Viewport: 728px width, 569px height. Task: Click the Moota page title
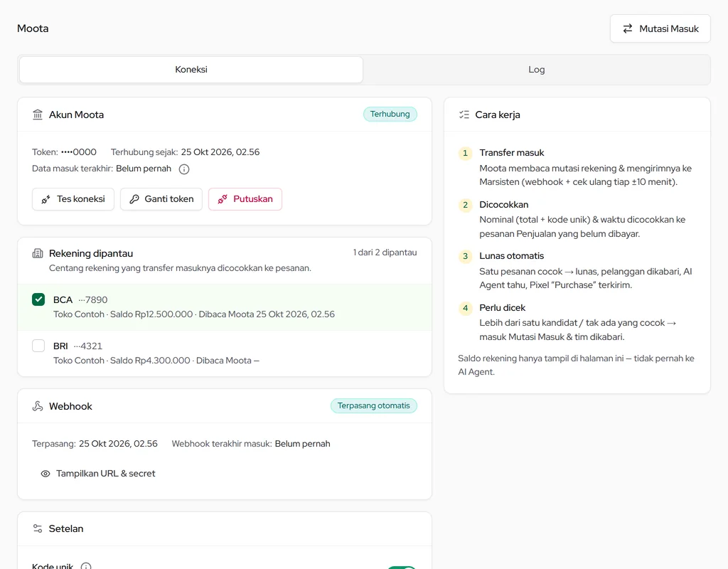click(x=33, y=28)
